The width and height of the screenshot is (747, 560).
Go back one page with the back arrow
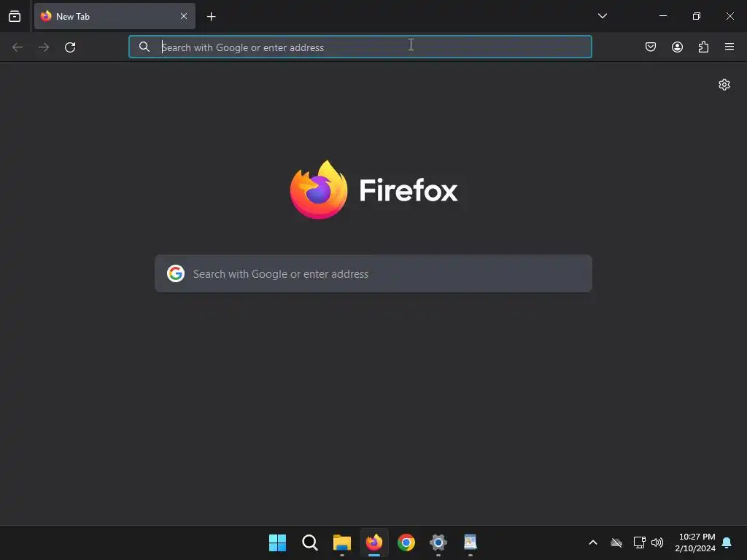point(18,47)
